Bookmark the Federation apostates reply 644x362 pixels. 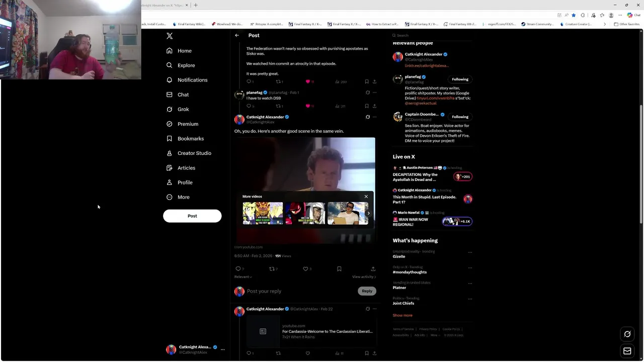click(x=367, y=81)
